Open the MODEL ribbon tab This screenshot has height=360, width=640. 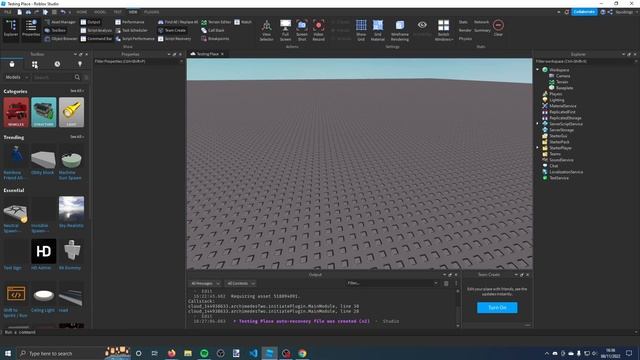[100, 12]
